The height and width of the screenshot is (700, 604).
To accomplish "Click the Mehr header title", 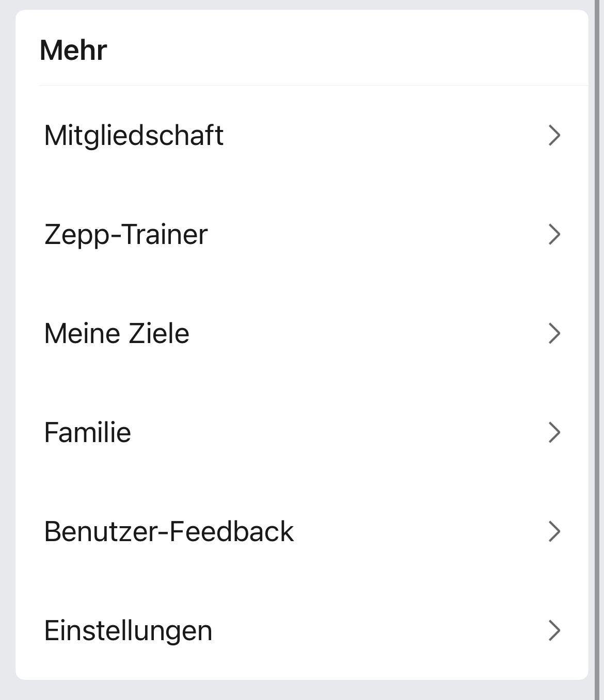I will pyautogui.click(x=73, y=50).
